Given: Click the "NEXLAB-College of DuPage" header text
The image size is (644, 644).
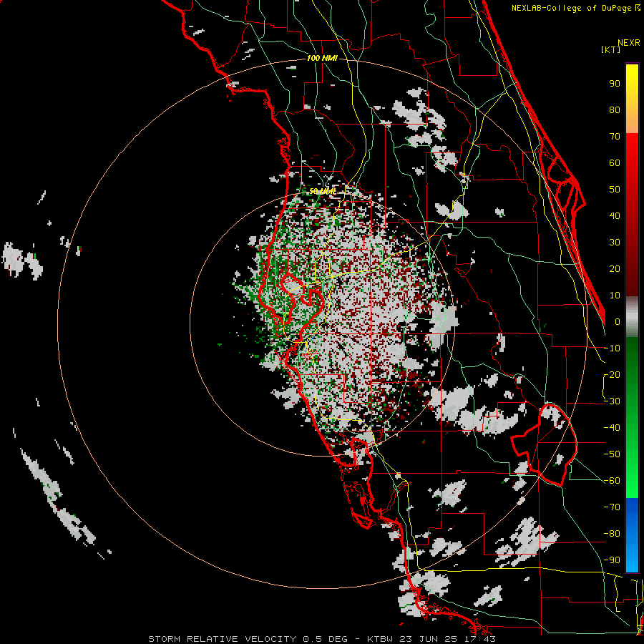Looking at the screenshot, I should 572,8.
